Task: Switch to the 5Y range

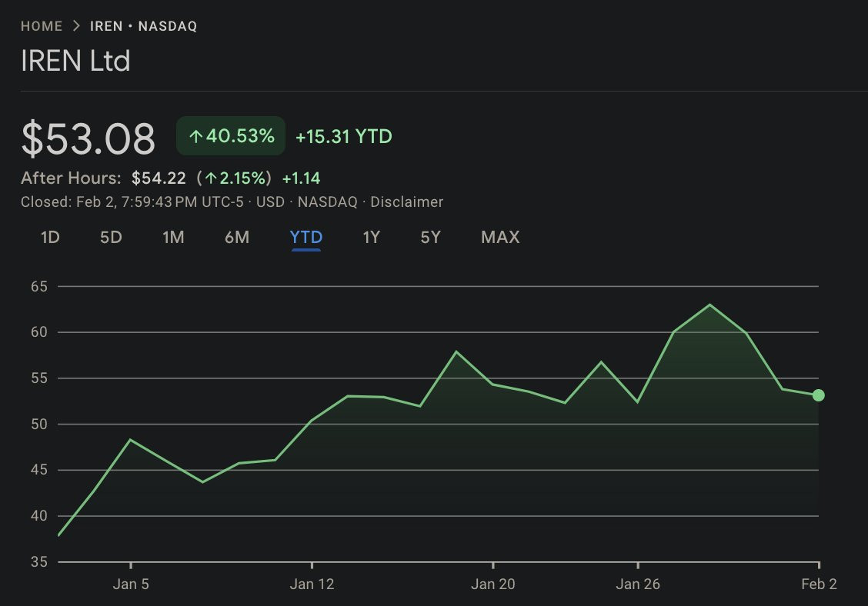Action: (x=431, y=238)
